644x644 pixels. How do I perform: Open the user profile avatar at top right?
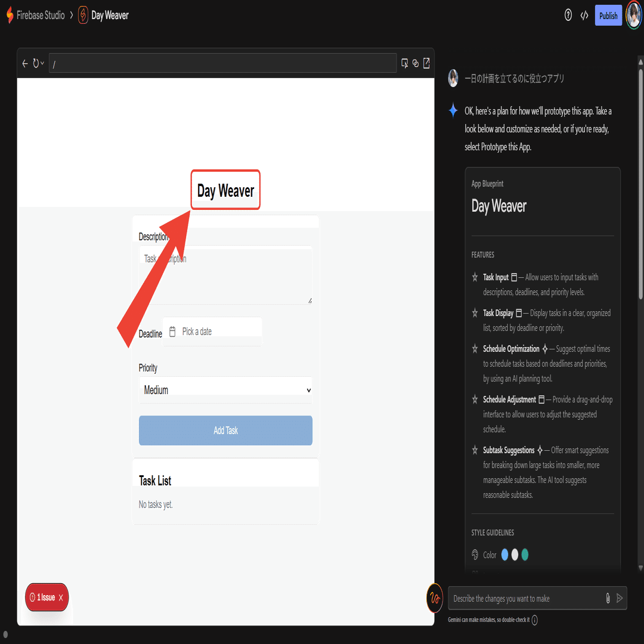634,15
